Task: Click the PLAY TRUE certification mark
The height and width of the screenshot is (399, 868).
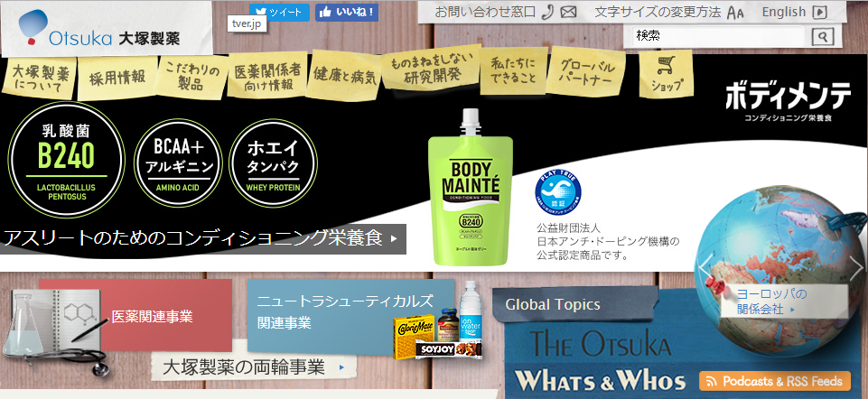Action: pyautogui.click(x=557, y=194)
